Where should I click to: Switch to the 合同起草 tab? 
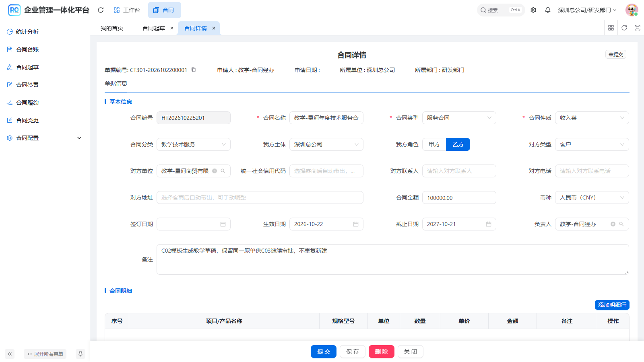point(154,28)
